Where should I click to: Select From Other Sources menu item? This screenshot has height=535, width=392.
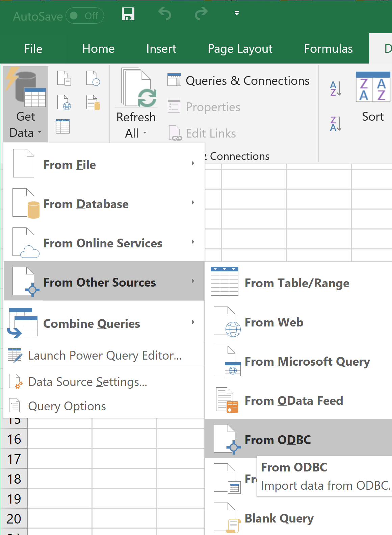(x=104, y=281)
